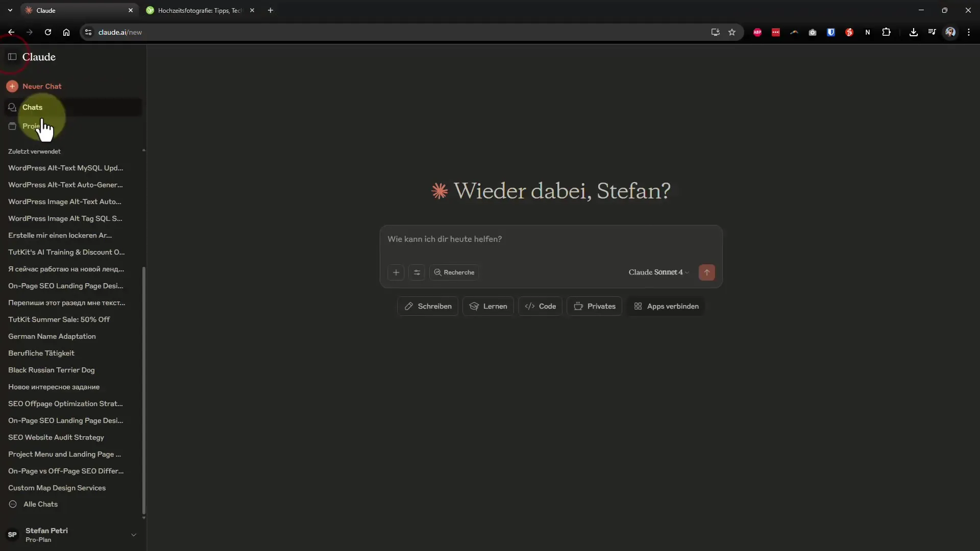Open chat 'Black Russian Terrier Dog'
980x551 pixels.
point(51,370)
